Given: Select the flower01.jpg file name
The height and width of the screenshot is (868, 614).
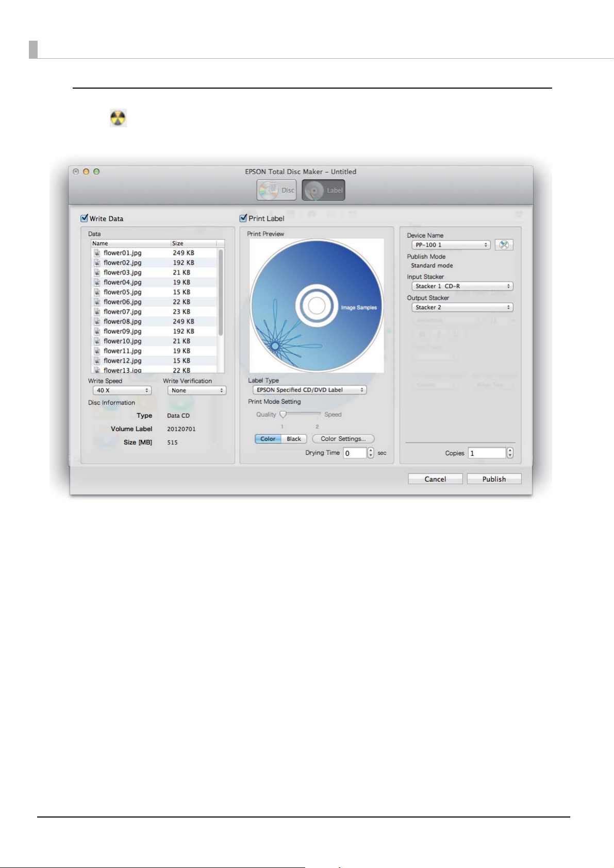Looking at the screenshot, I should point(122,253).
